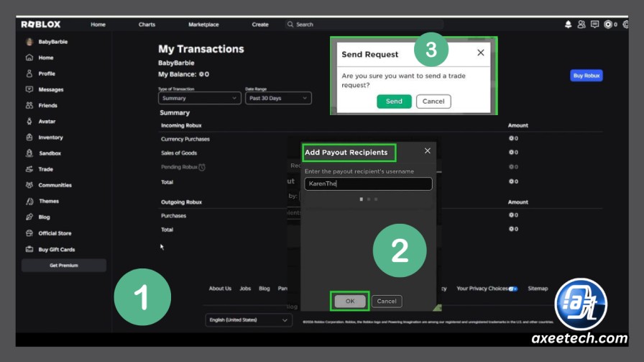Open the About Us footer link
This screenshot has height=362, width=644.
coord(220,289)
